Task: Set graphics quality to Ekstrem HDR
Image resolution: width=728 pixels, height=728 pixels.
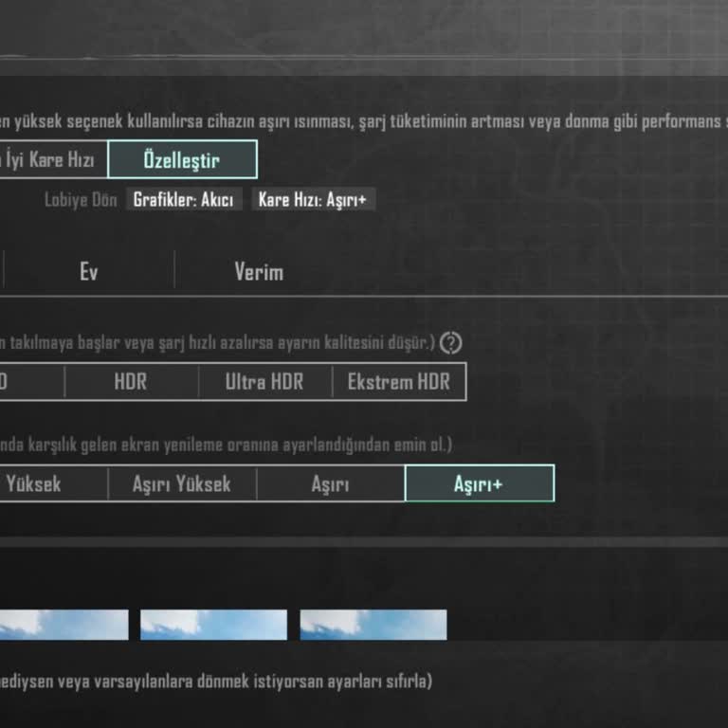Action: pyautogui.click(x=399, y=382)
